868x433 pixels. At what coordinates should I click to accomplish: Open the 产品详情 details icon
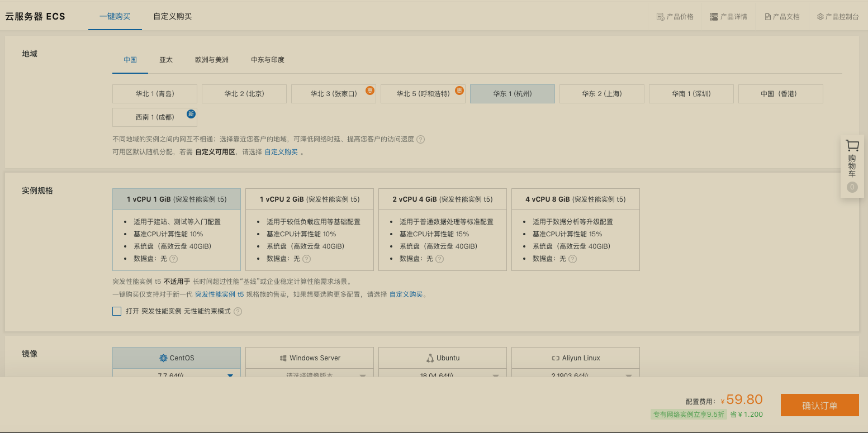coord(714,17)
